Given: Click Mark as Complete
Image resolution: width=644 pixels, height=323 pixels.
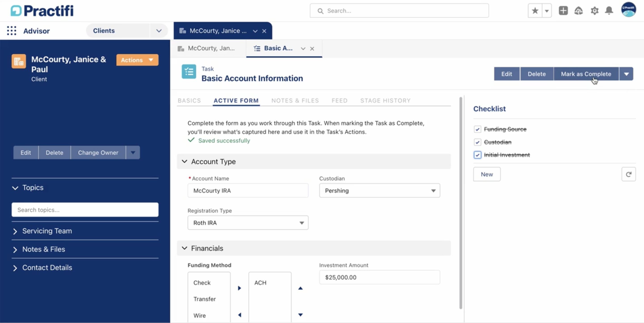Looking at the screenshot, I should pos(586,74).
